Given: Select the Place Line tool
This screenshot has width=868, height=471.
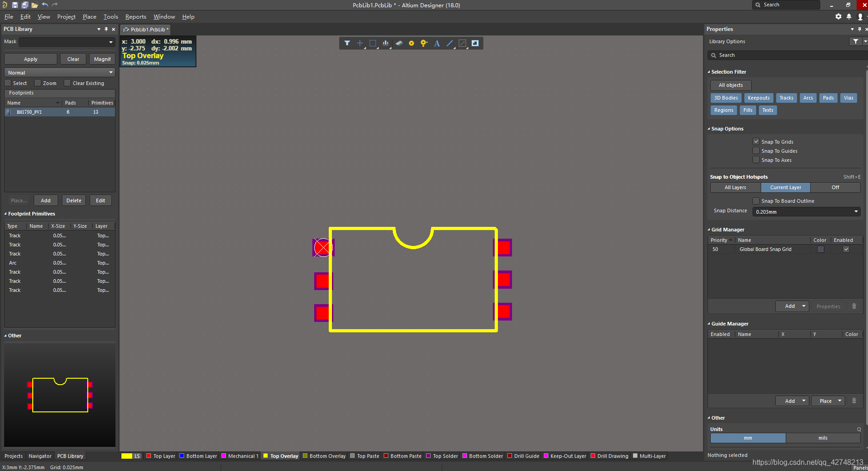Looking at the screenshot, I should (x=449, y=43).
